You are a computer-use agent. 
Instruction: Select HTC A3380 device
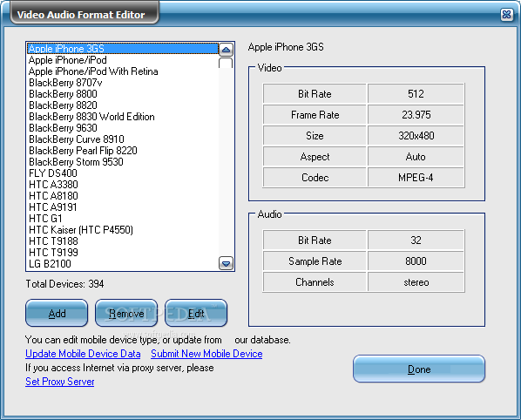tap(123, 184)
